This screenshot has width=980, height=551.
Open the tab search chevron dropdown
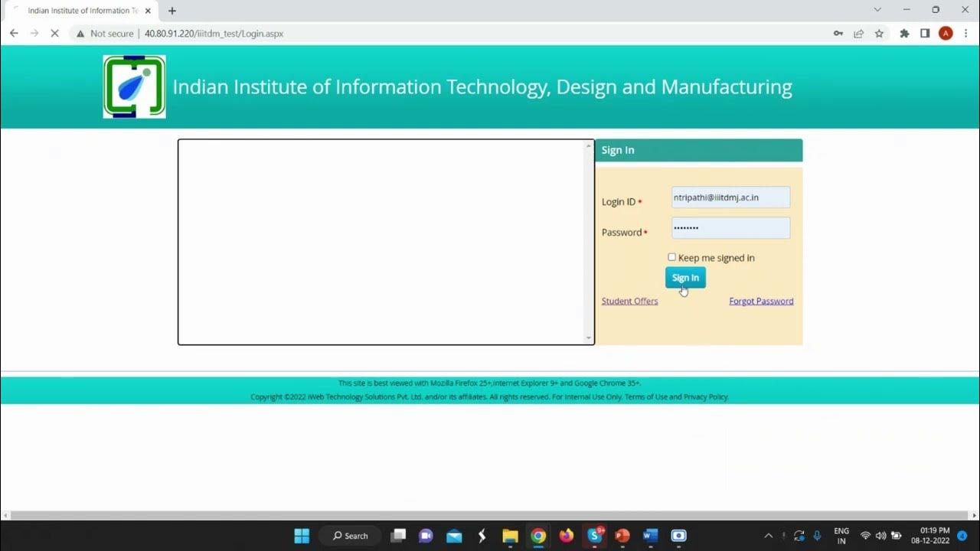tap(877, 10)
